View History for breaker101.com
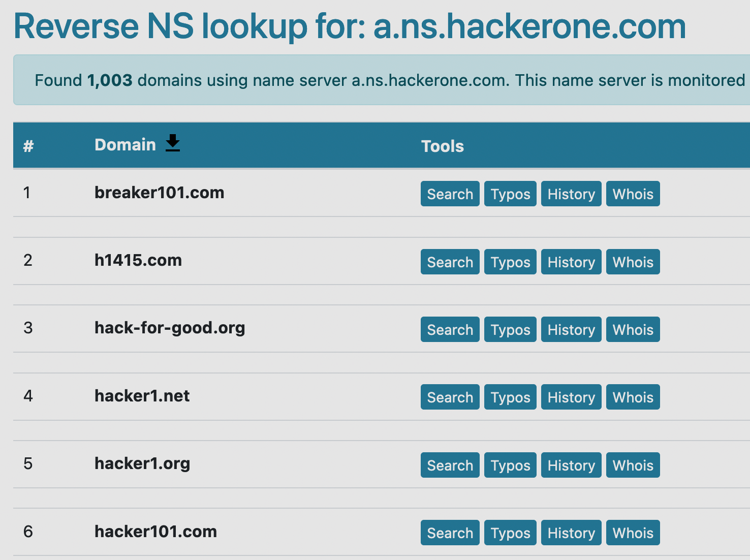Screen dimensions: 750x560 (571, 194)
